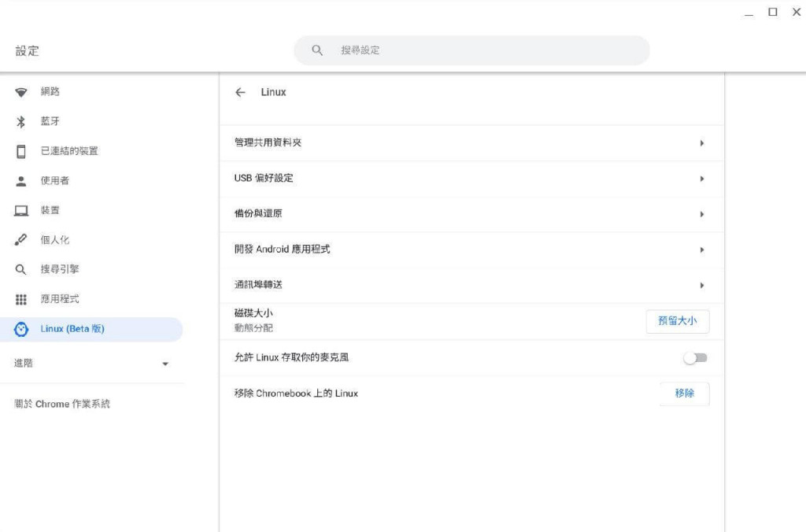Open 管理共用資料夾 row arrow
This screenshot has height=532, width=806.
pos(701,143)
